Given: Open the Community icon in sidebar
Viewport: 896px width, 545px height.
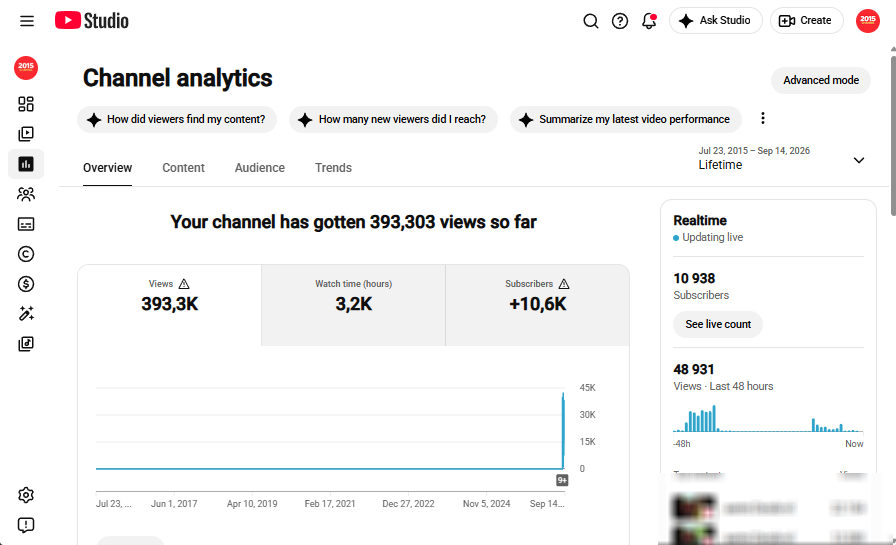Looking at the screenshot, I should [26, 194].
